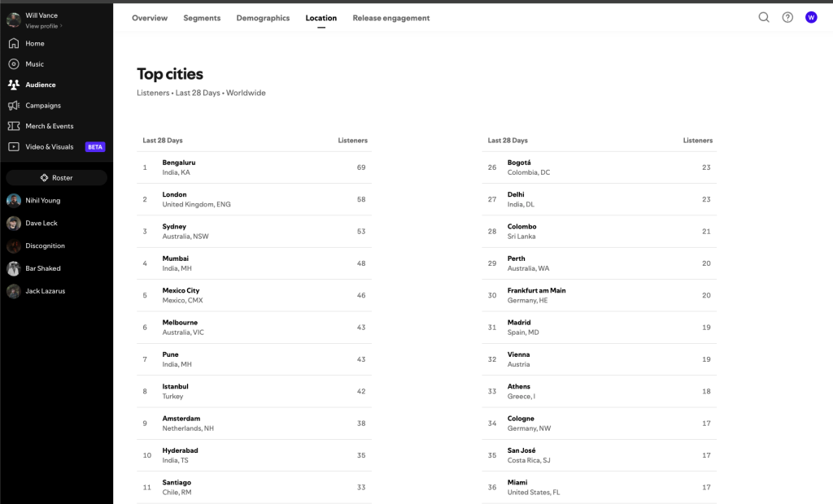833x504 pixels.
Task: Click the Bengaluru row in Top cities
Action: 254,167
